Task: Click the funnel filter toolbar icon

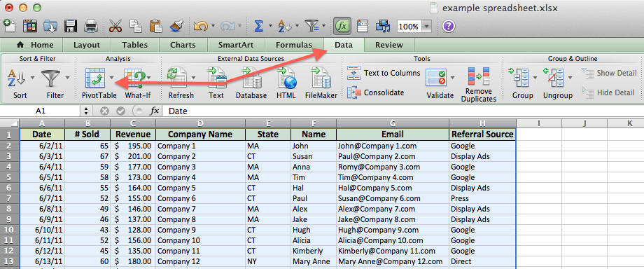Action: tap(313, 27)
